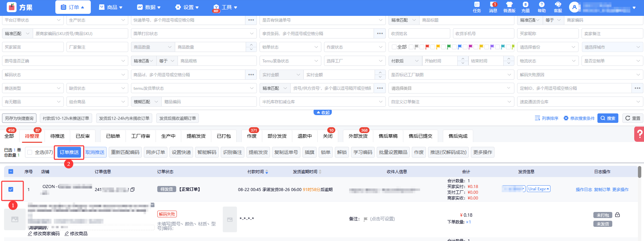
Task: Expand the 平台订单状态 dropdown
Action: [x=33, y=20]
